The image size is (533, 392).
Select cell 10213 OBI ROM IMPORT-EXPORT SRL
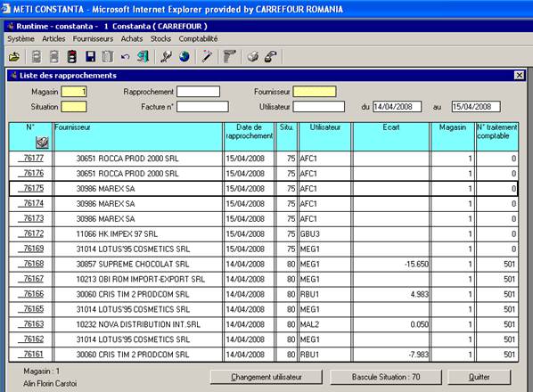tap(138, 279)
